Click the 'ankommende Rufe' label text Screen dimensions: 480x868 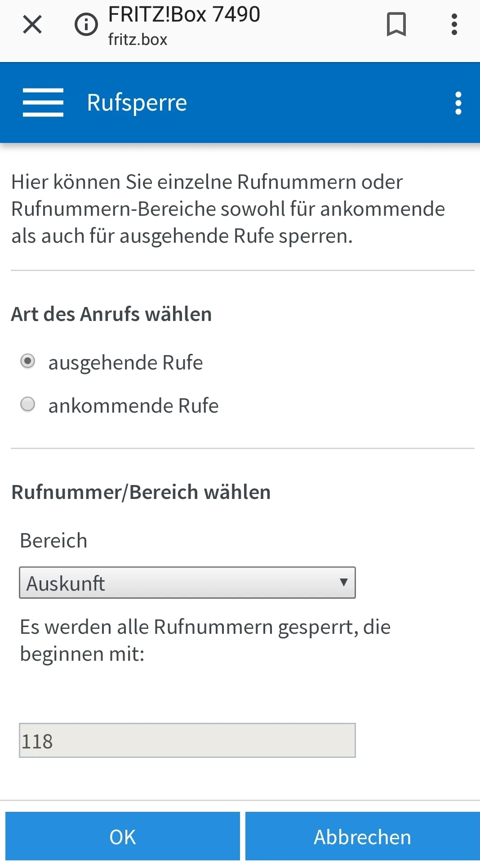point(133,405)
